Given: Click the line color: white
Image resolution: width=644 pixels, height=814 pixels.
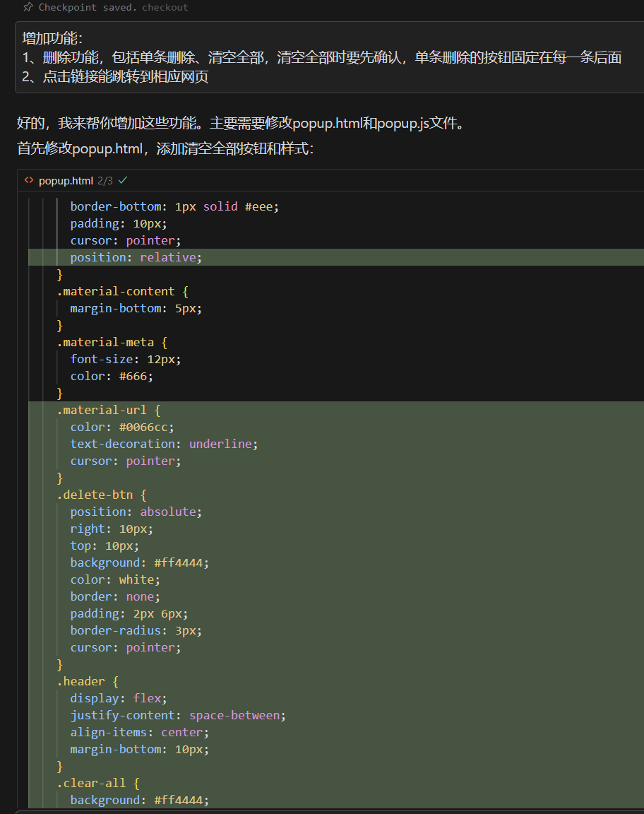Looking at the screenshot, I should tap(115, 579).
